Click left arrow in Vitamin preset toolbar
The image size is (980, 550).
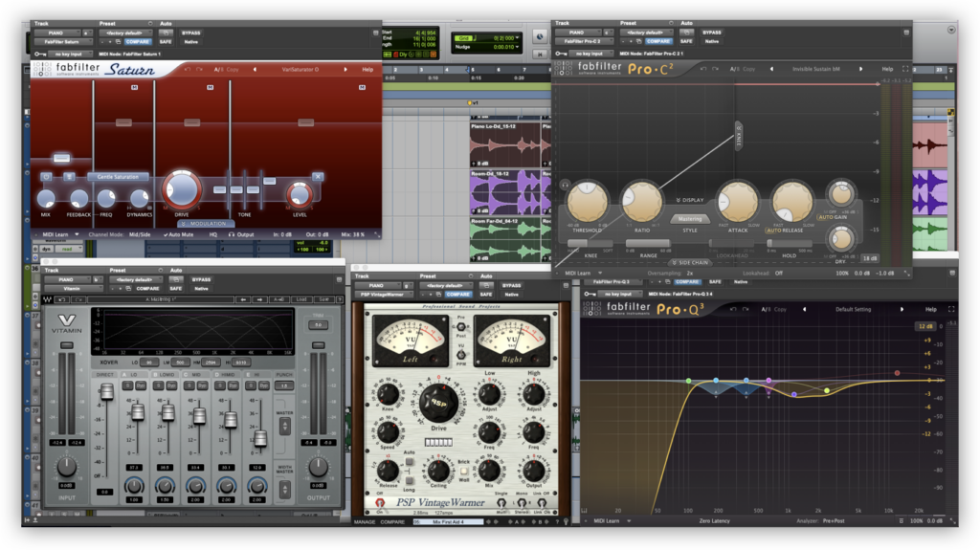(x=244, y=299)
